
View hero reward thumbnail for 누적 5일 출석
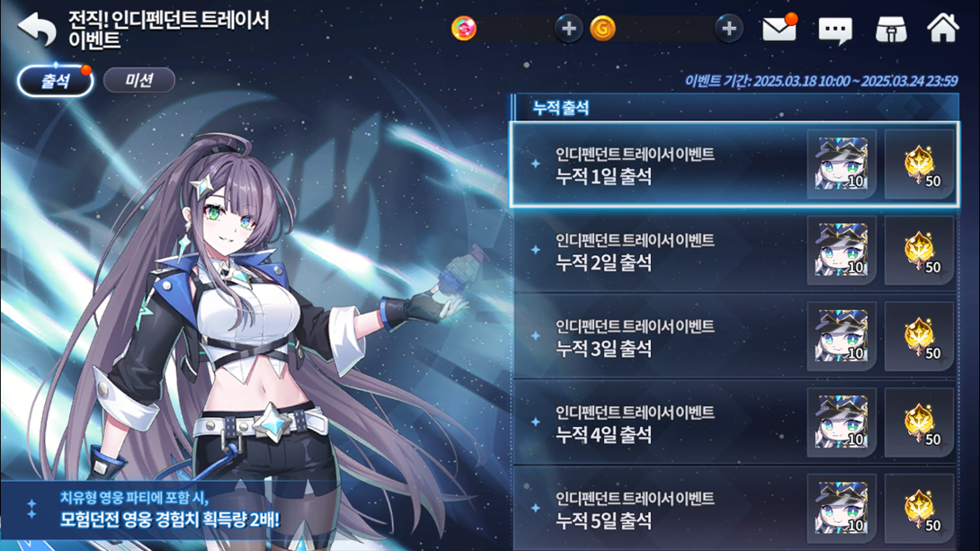point(842,509)
